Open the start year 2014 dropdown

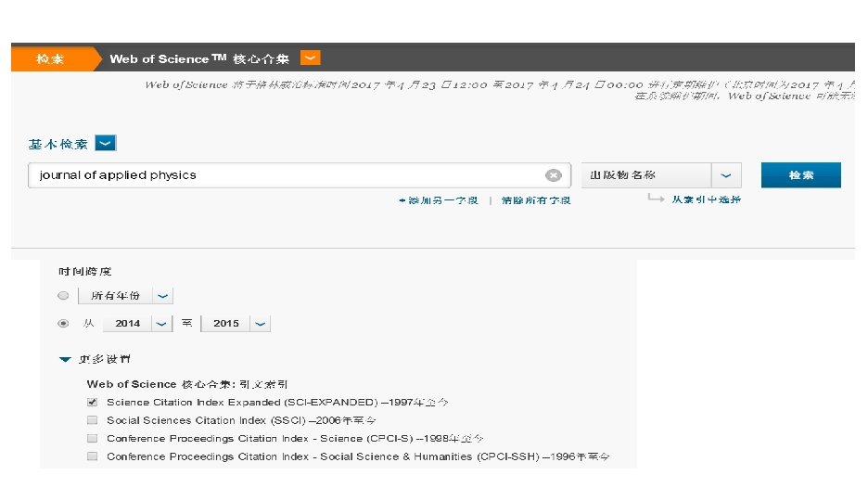tap(161, 324)
